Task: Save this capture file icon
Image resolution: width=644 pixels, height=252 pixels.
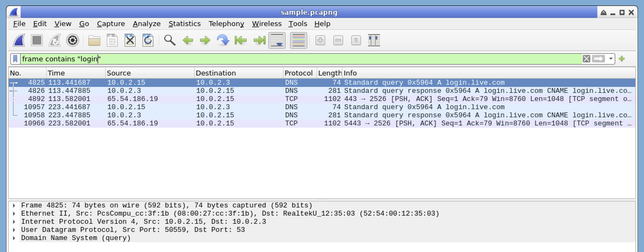Action: coord(112,40)
